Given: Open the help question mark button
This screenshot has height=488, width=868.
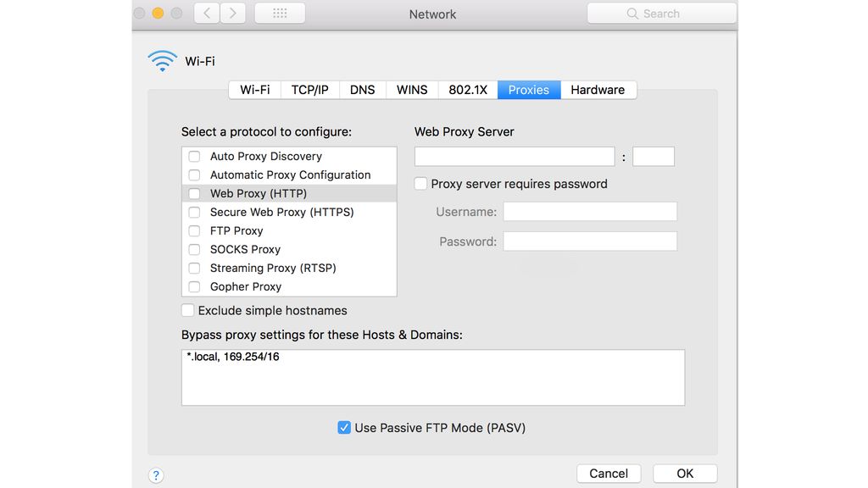Looking at the screenshot, I should click(x=156, y=475).
